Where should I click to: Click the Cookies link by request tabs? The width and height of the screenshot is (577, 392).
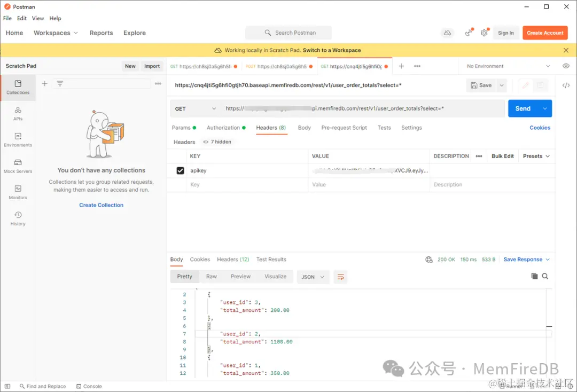pyautogui.click(x=540, y=128)
